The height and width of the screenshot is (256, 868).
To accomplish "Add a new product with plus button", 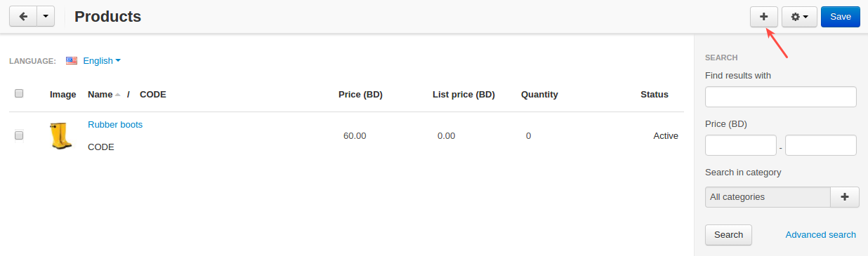I will click(x=764, y=17).
